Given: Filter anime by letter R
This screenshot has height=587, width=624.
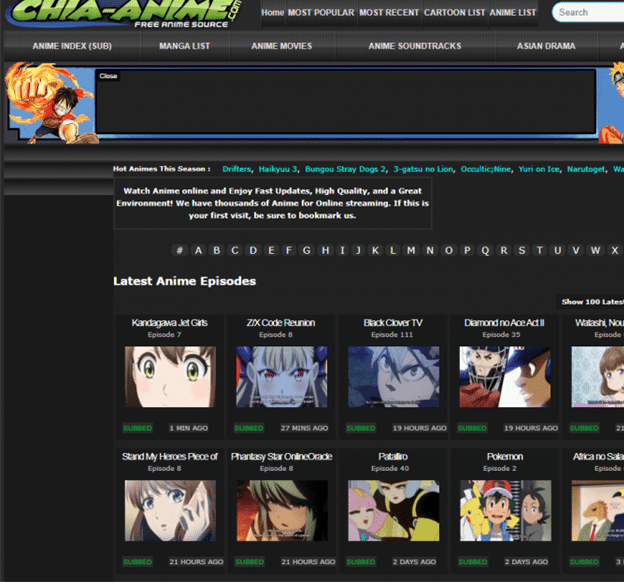Looking at the screenshot, I should (504, 250).
